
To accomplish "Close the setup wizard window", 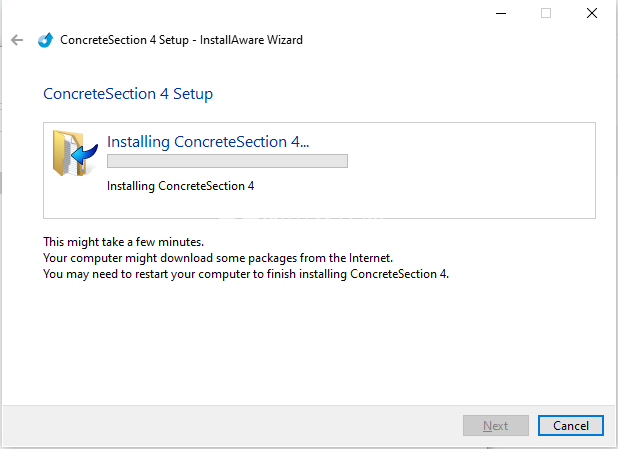I will tap(591, 13).
